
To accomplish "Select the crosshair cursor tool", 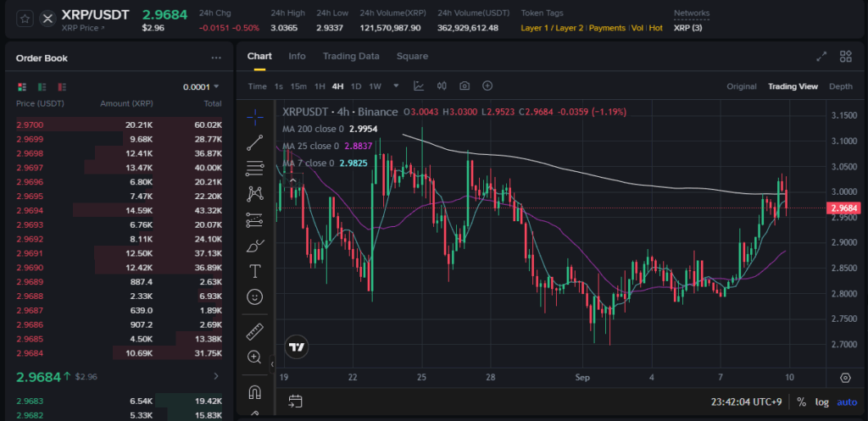I will click(x=254, y=115).
